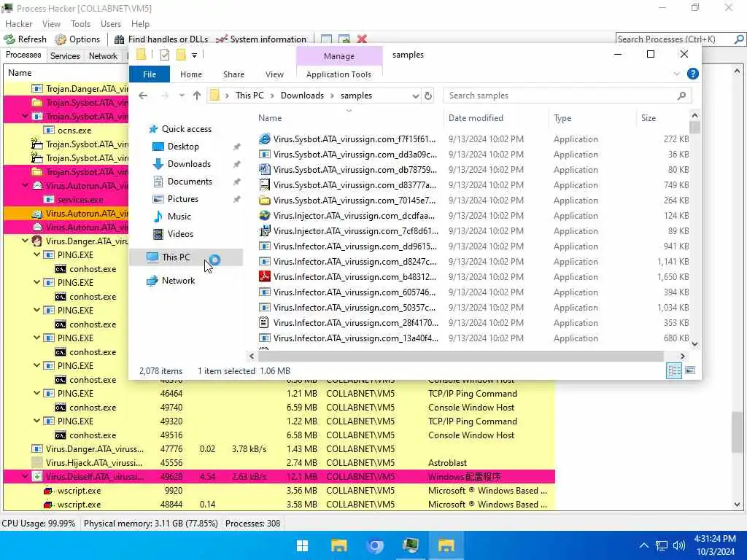Open Options in Process Hacker toolbar
Viewport: 747px width, 560px height.
point(77,39)
